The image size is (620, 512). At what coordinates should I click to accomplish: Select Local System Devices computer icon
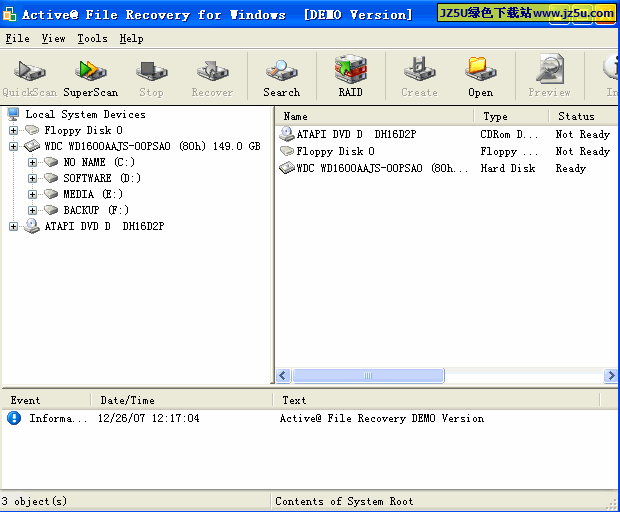(13, 114)
